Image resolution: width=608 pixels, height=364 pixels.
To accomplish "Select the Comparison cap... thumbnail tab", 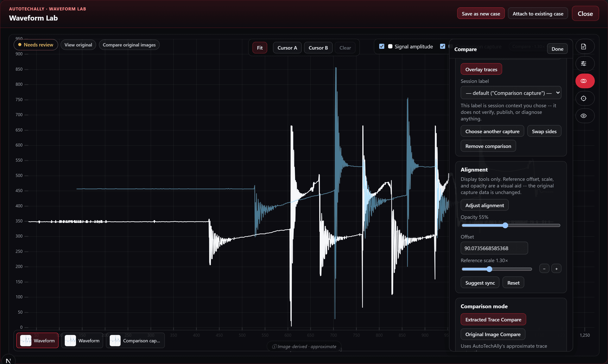I will 135,340.
